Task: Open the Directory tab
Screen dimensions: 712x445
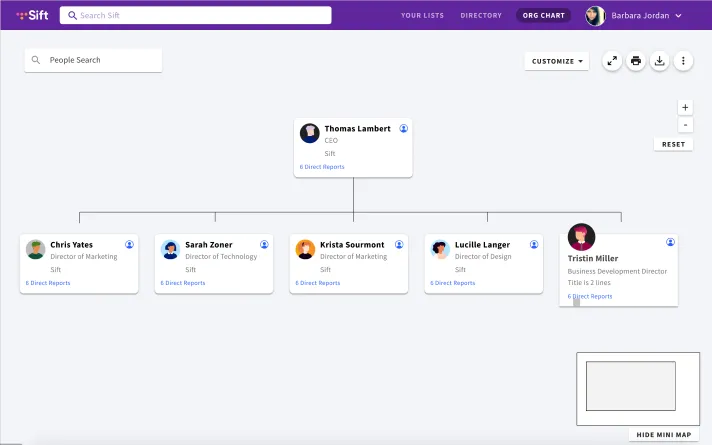Action: tap(481, 15)
